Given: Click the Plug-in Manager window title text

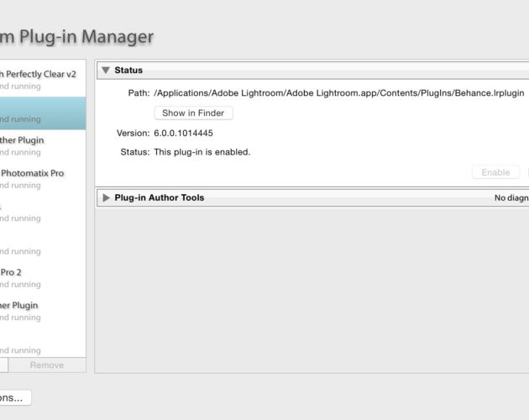Looking at the screenshot, I should tap(77, 36).
